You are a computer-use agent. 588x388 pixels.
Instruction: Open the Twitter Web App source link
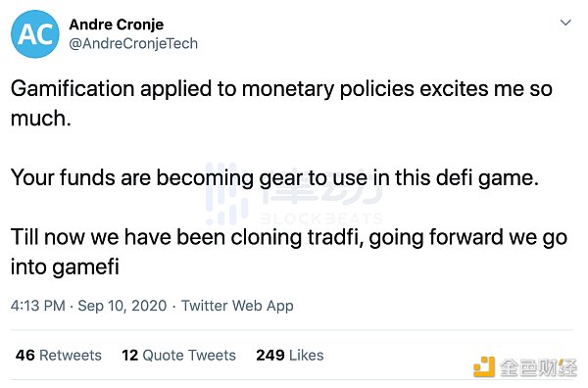[x=237, y=306]
